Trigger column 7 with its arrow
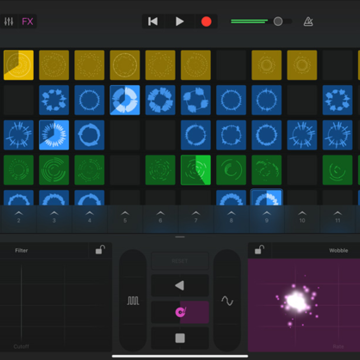The image size is (360, 360). pyautogui.click(x=196, y=217)
